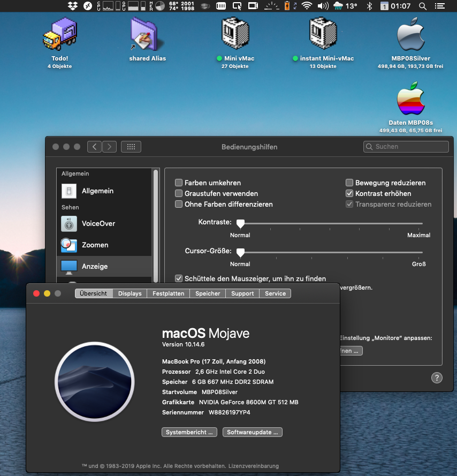
Task: Click the Kontraste slider handle
Action: coord(240,224)
